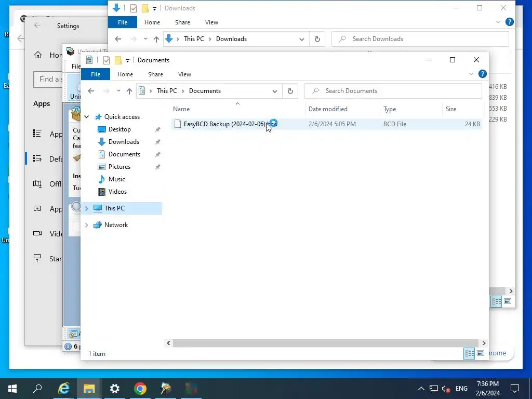Open Google Chrome from taskbar
Screen dimensions: 532x399
[x=140, y=389]
